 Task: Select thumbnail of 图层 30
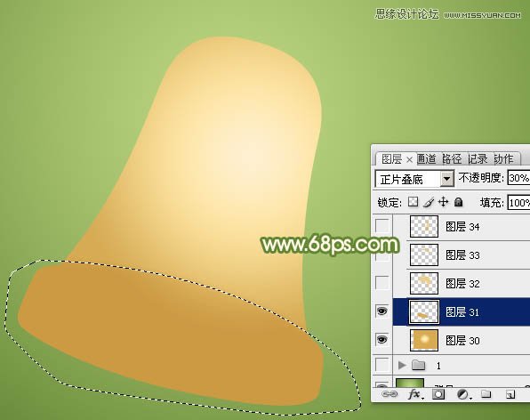pyautogui.click(x=424, y=340)
